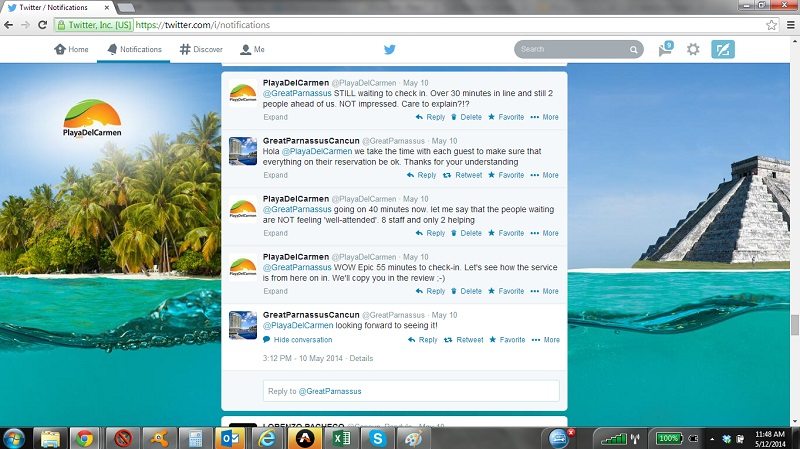800x449 pixels.
Task: Open GreatParnassusCancun name on 'looking forward' tweet
Action: pos(311,315)
